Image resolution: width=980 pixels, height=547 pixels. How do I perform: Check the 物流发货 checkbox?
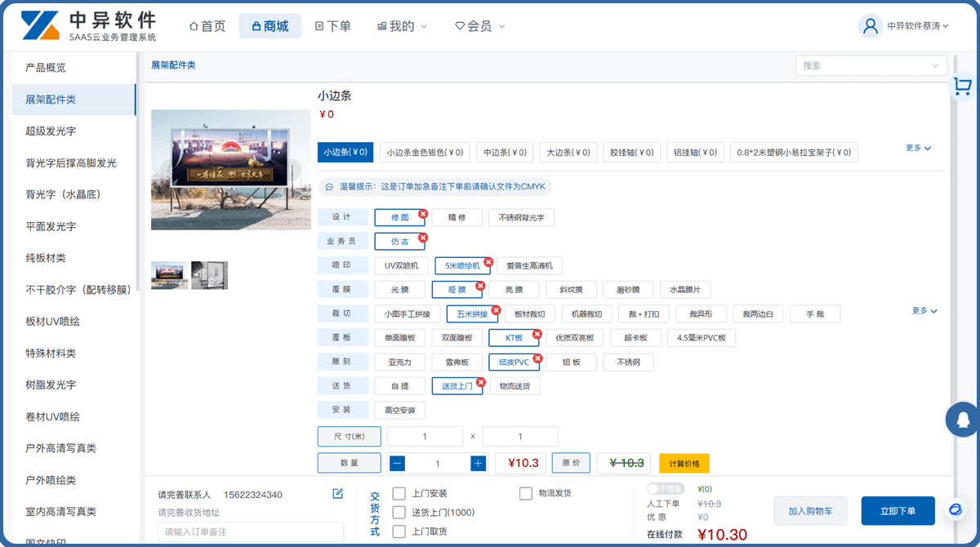[526, 493]
